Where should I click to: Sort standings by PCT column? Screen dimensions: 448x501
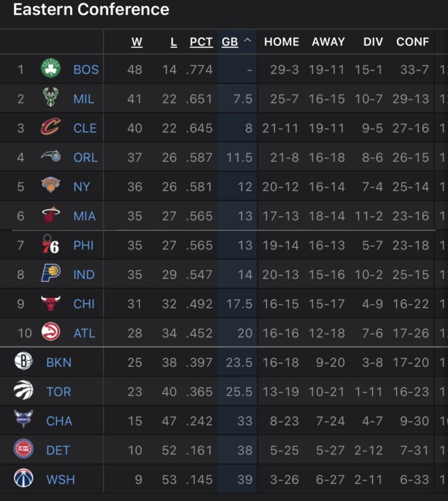coord(201,42)
